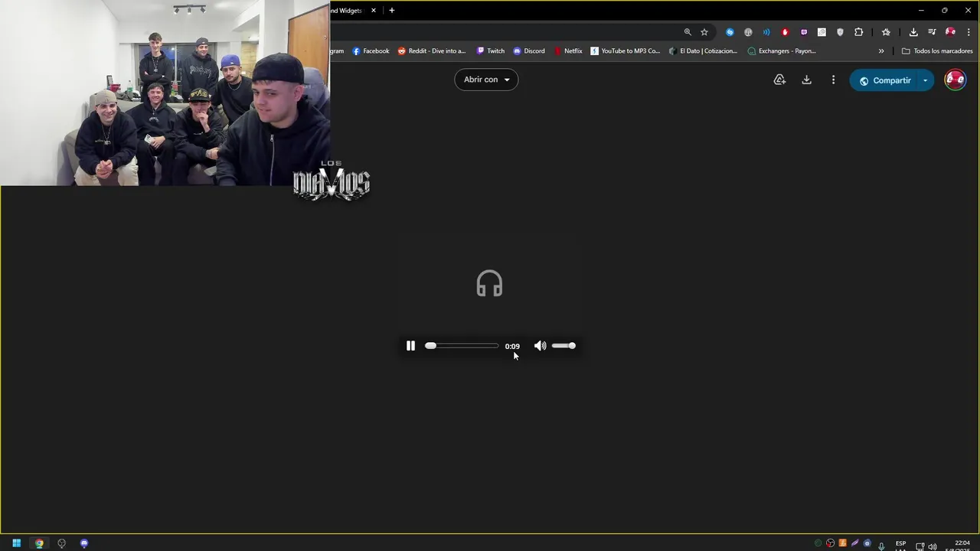Show more bookmarks with chevron

point(881,51)
